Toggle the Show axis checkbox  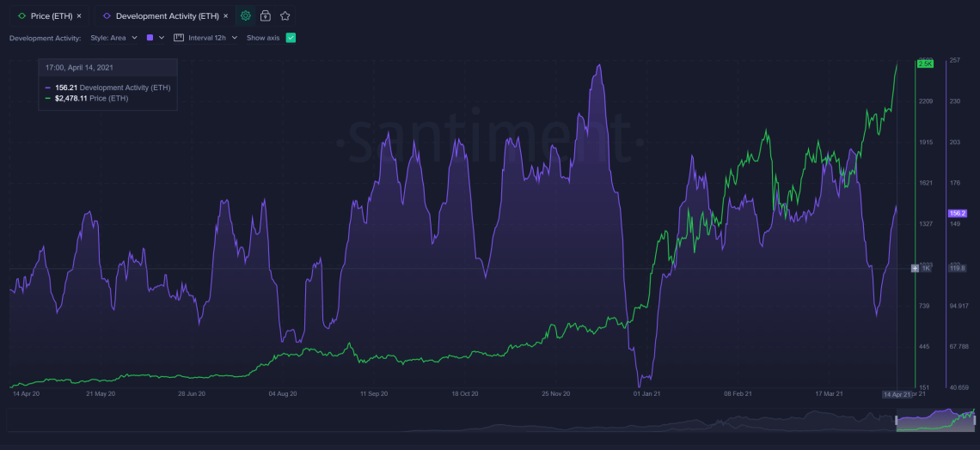pyautogui.click(x=291, y=38)
